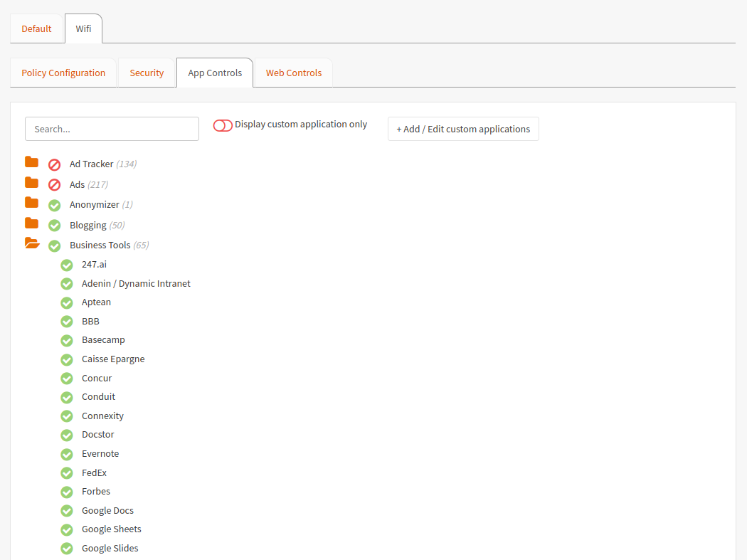This screenshot has height=560, width=747.
Task: Toggle the status icon for Caisse Epargne
Action: point(67,359)
